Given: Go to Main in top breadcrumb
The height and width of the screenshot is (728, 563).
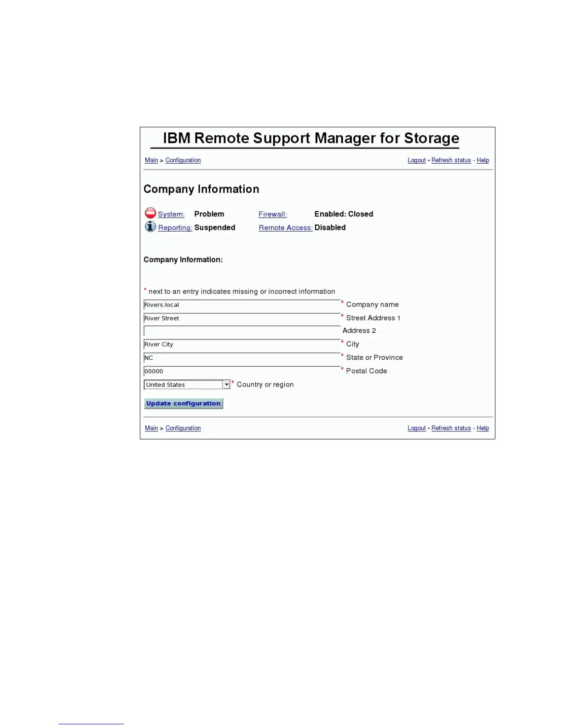Looking at the screenshot, I should click(x=151, y=160).
